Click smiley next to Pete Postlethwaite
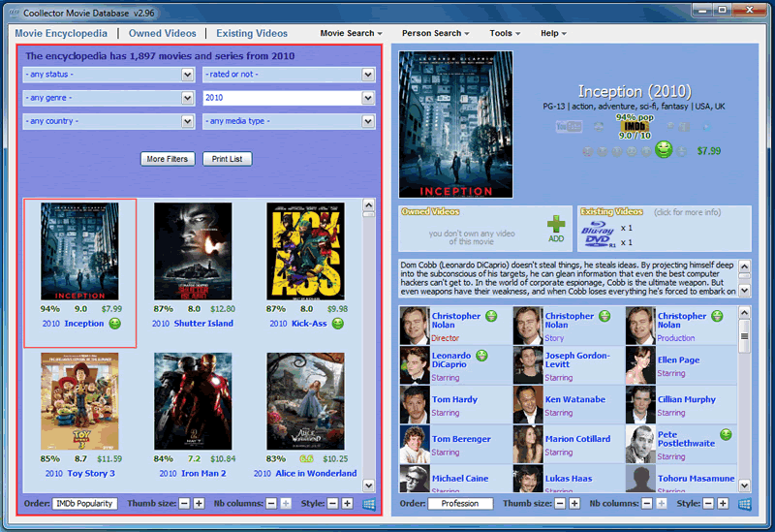 pos(726,434)
